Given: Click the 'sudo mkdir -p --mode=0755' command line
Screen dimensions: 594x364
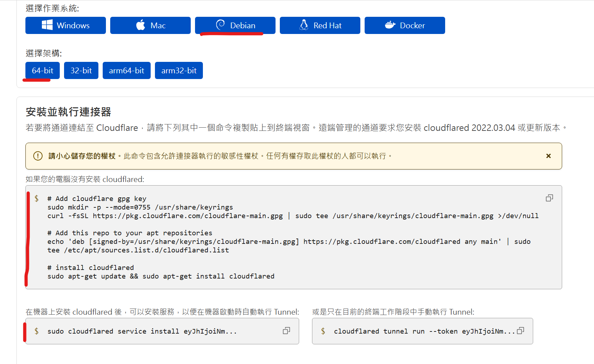Looking at the screenshot, I should tap(140, 207).
